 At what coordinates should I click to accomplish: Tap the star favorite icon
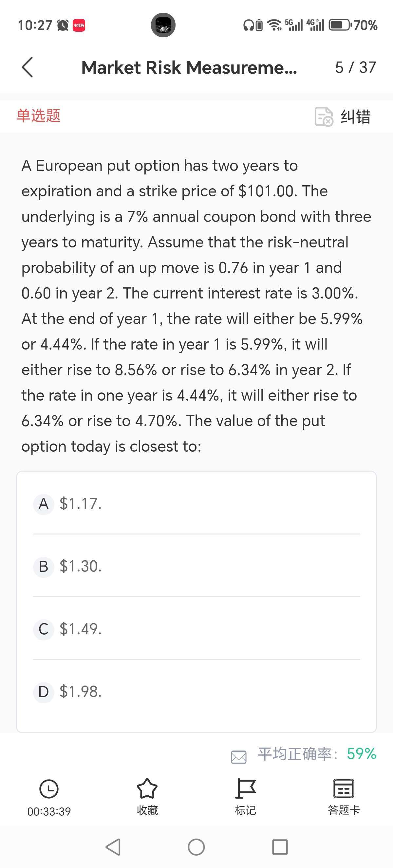[x=147, y=788]
